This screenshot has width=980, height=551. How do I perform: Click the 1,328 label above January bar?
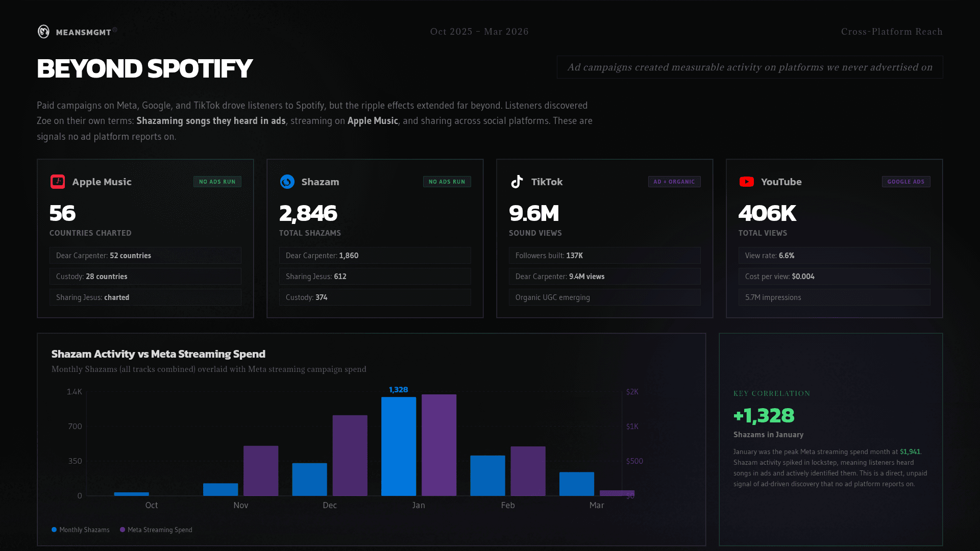click(399, 390)
